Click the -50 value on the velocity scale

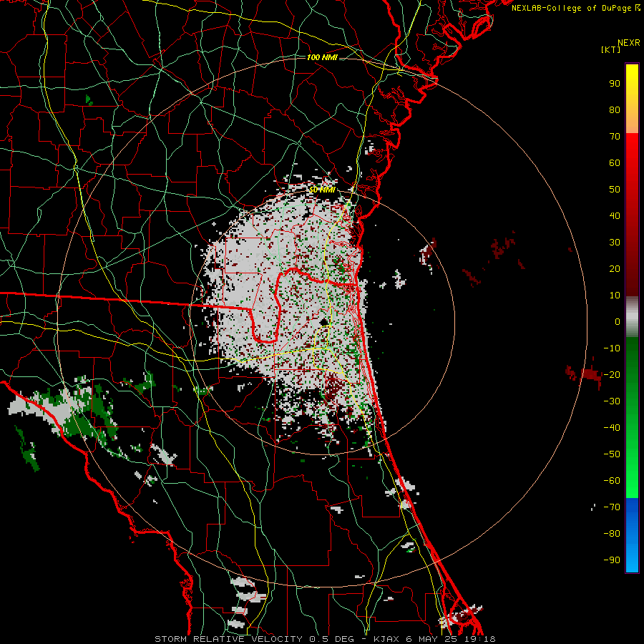(612, 454)
